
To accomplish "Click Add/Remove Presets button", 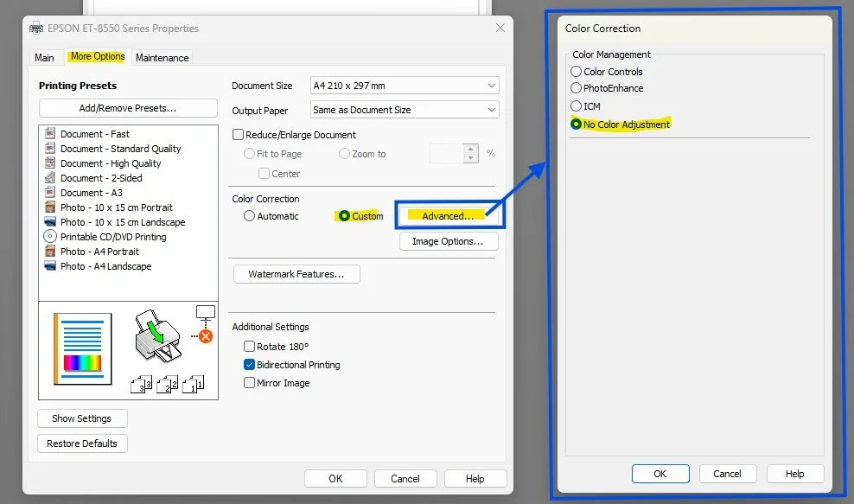I will pyautogui.click(x=128, y=108).
